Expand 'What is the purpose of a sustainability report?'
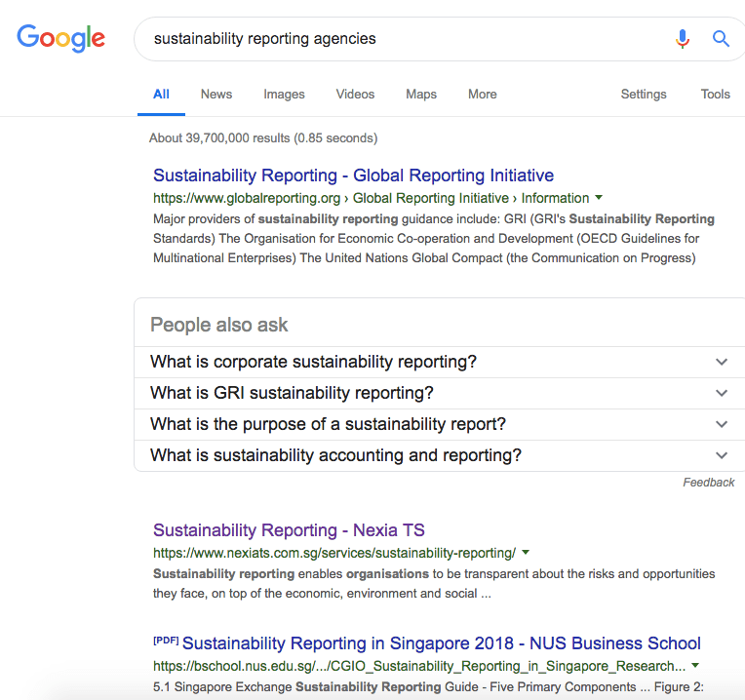Screen dimensions: 745x700 [x=440, y=424]
